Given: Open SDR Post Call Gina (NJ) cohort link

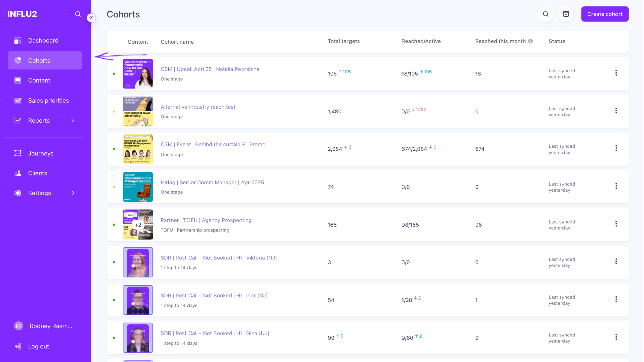Looking at the screenshot, I should [x=215, y=333].
